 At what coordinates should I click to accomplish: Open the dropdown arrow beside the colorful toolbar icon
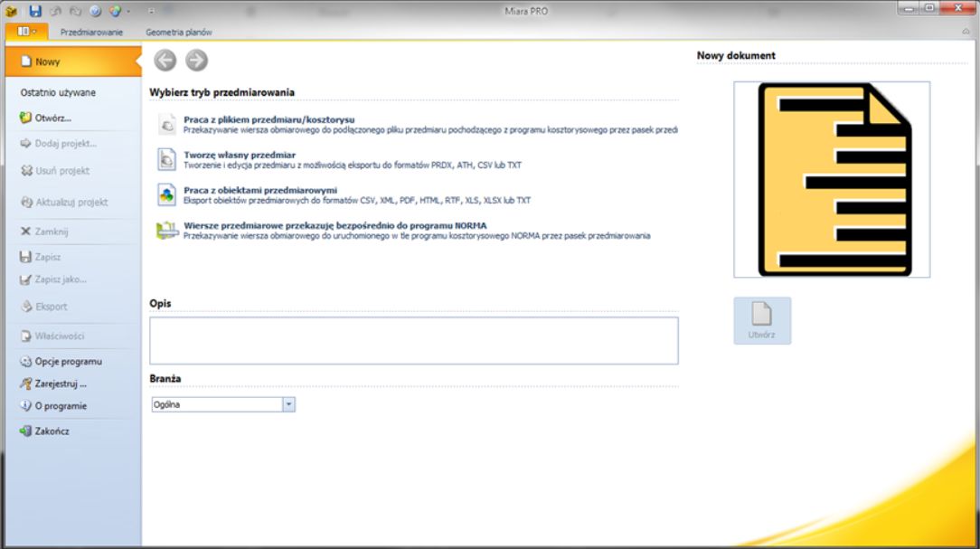(128, 11)
